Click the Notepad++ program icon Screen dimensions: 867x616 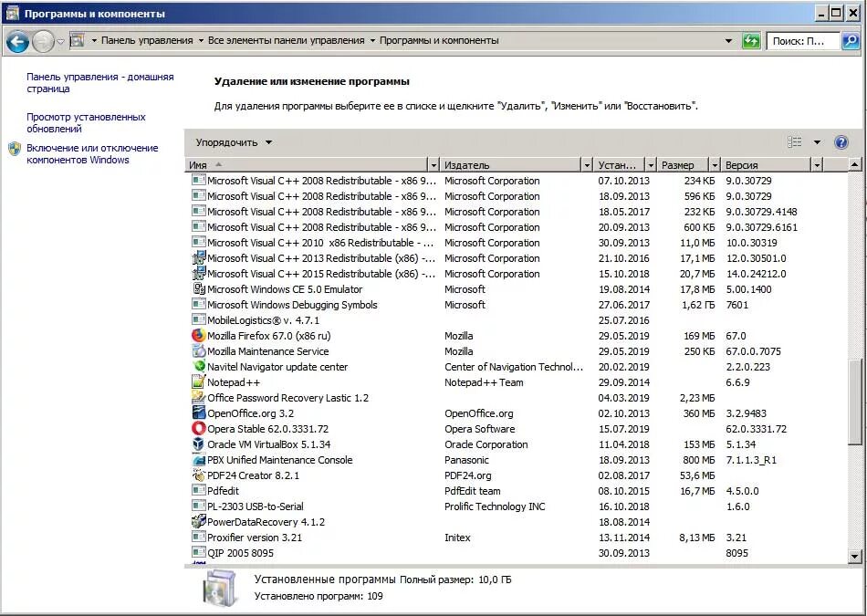coord(199,382)
